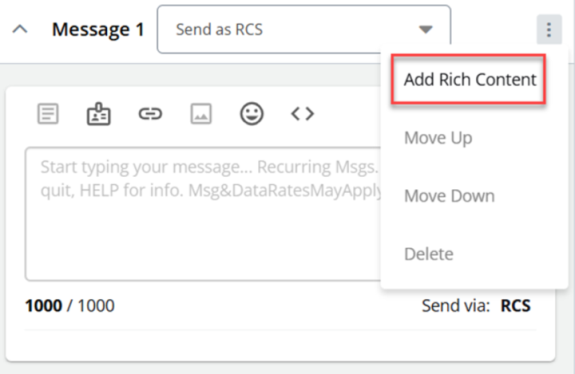Click the Message 1 heading
The height and width of the screenshot is (374, 575).
coord(98,29)
